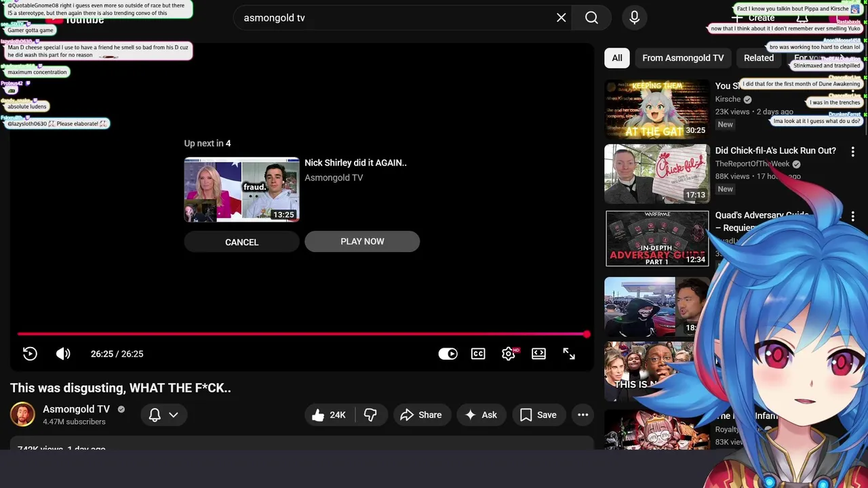868x488 pixels.
Task: Click the Create button in header
Action: (754, 18)
